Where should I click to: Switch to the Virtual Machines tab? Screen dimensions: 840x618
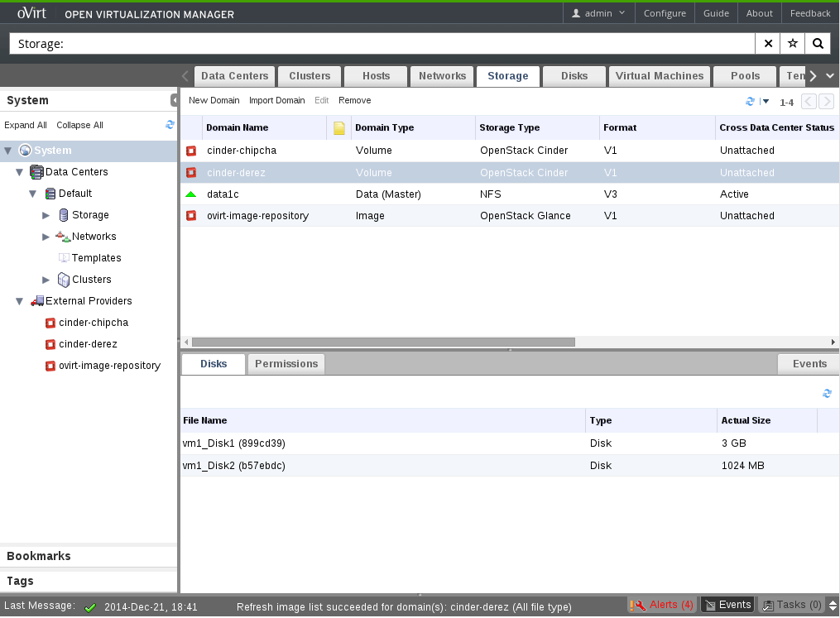click(x=659, y=76)
